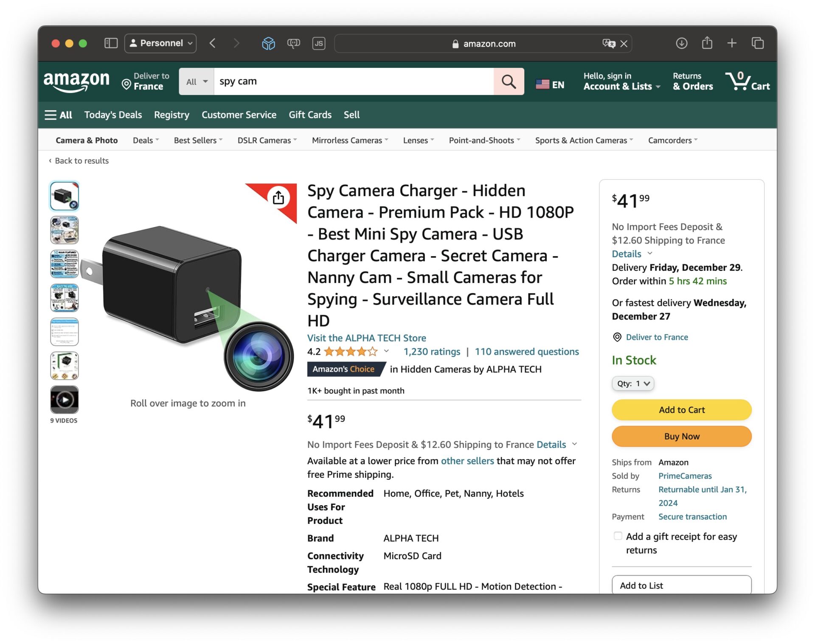Expand Details chevron under main price
This screenshot has width=815, height=644.
(x=575, y=444)
